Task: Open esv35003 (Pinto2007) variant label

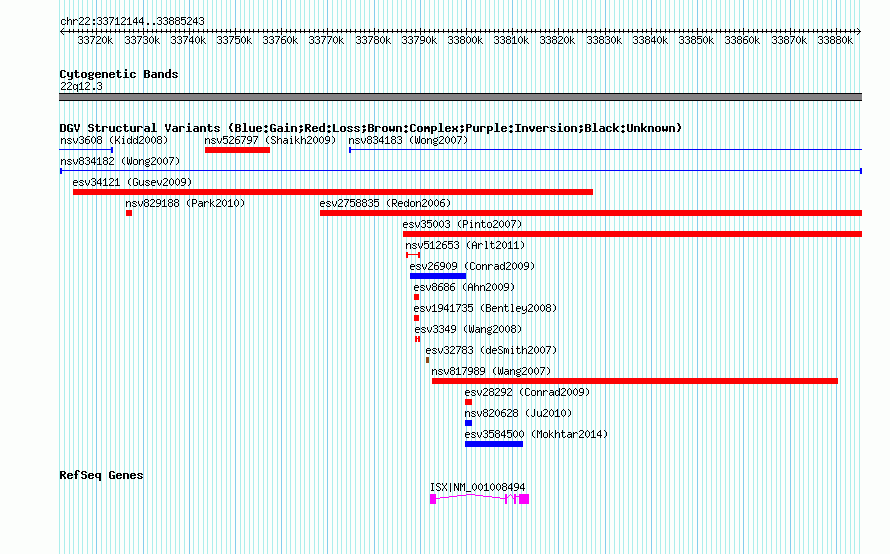Action: point(462,224)
